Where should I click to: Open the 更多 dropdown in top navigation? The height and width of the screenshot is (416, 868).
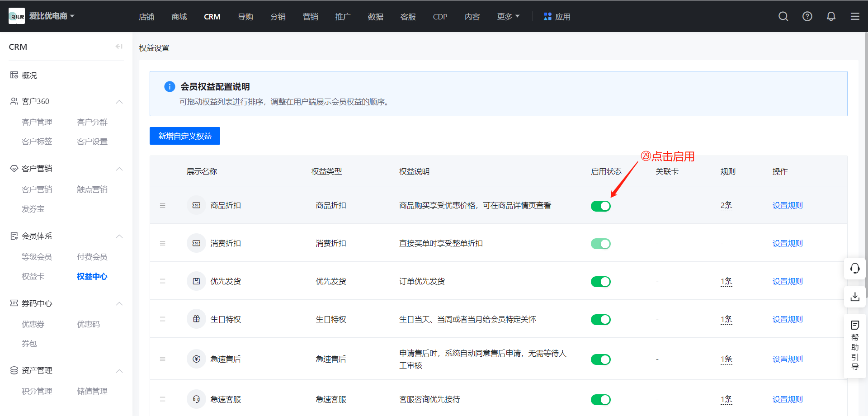point(508,16)
